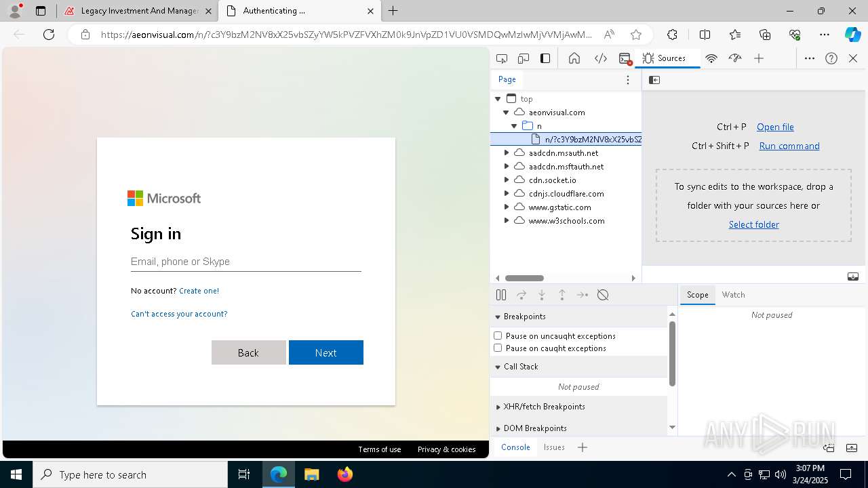This screenshot has width=868, height=488.
Task: Switch to the Watch tab
Action: 733,295
